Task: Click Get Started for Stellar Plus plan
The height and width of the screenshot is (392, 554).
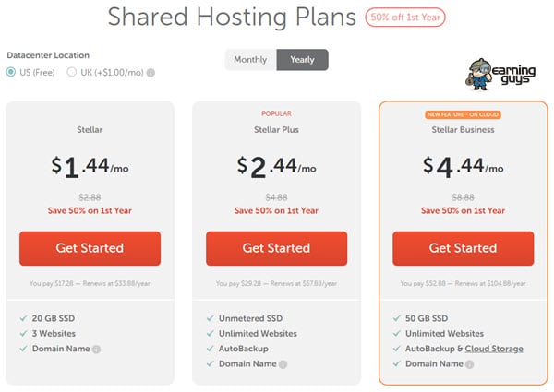Action: (277, 248)
